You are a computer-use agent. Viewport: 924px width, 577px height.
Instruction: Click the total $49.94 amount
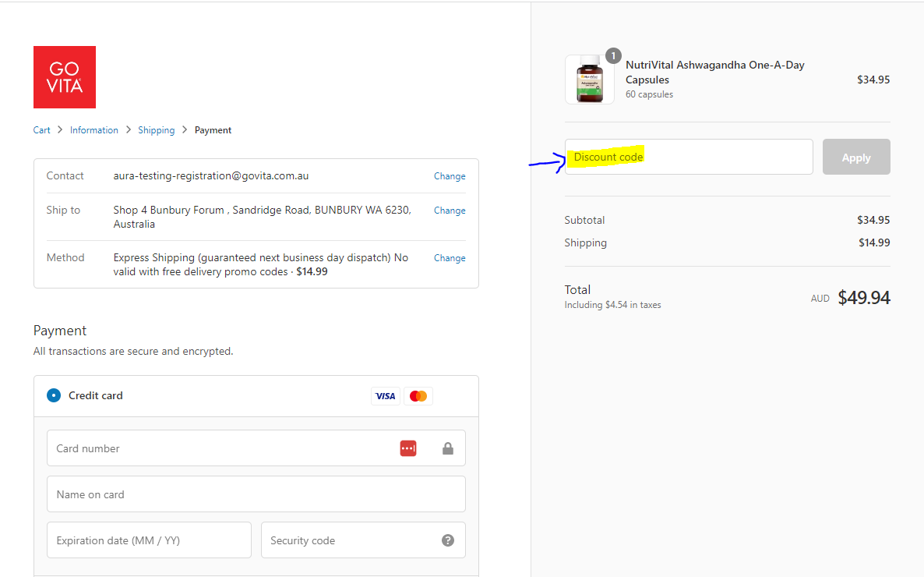click(x=864, y=298)
